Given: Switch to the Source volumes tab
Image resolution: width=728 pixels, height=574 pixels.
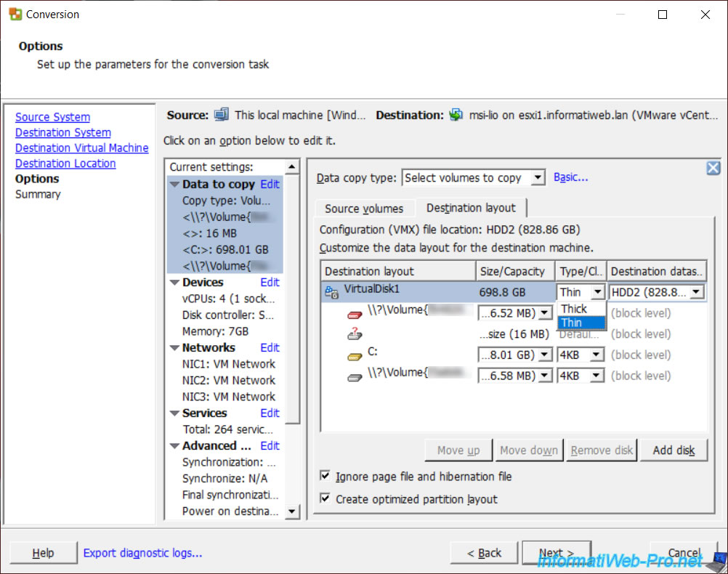Looking at the screenshot, I should [363, 209].
